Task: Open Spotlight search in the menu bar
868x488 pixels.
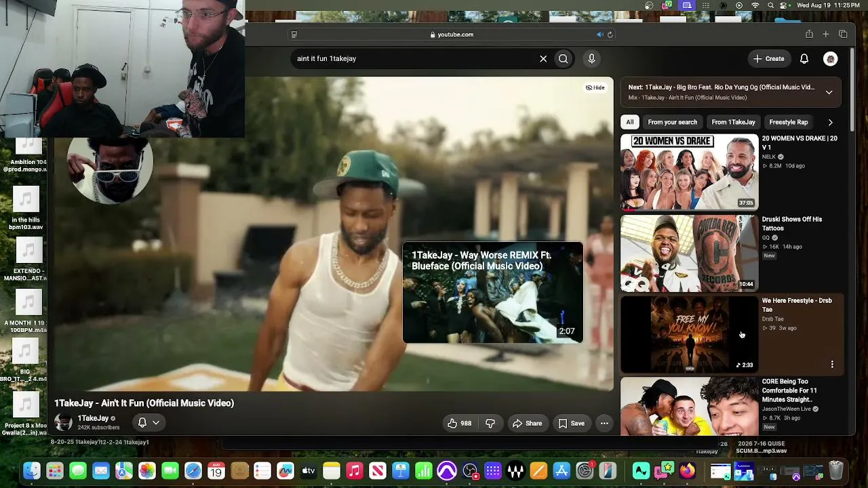Action: tap(770, 5)
